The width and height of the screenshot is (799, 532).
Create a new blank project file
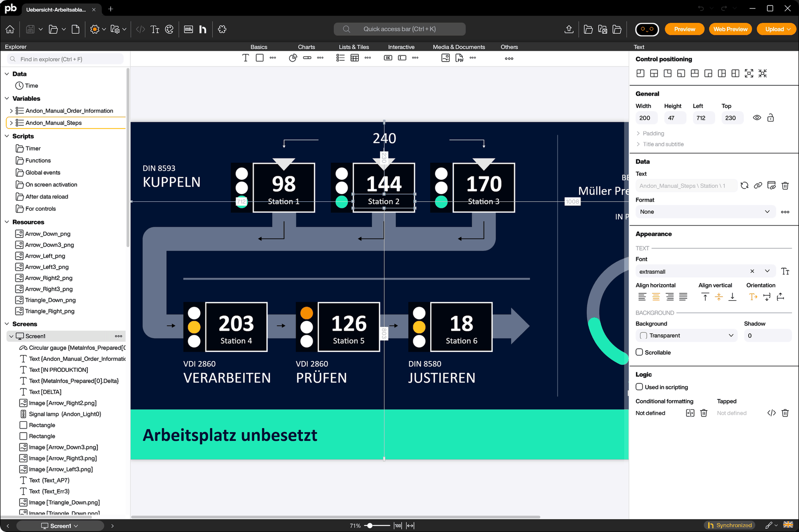[75, 29]
